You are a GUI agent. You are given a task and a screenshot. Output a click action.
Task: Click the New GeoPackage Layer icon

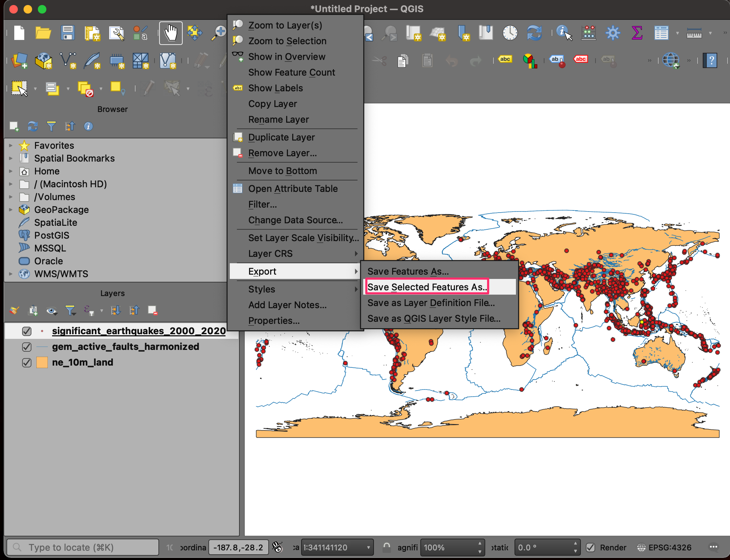44,60
